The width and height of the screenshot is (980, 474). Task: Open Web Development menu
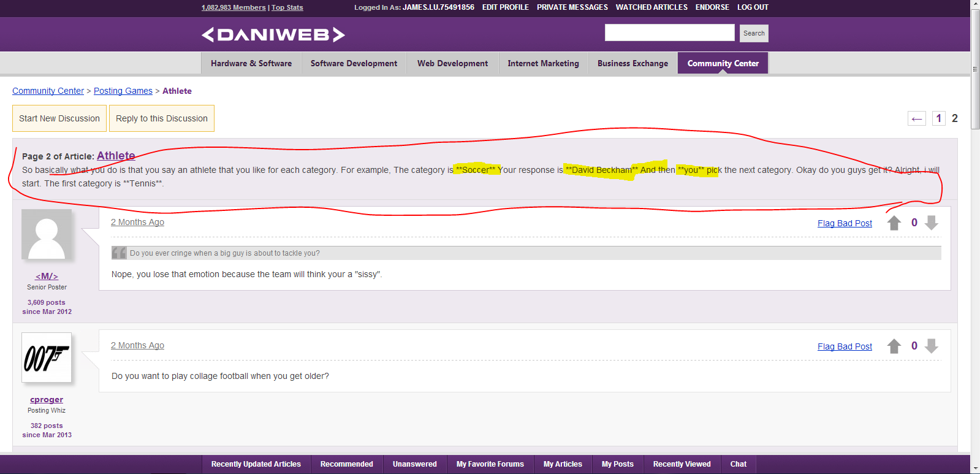[452, 63]
